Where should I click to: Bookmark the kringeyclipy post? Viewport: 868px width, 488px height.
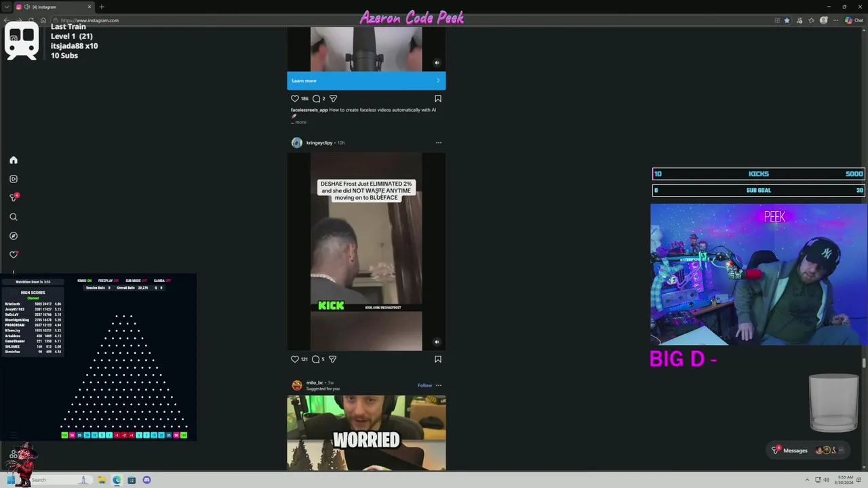(438, 359)
